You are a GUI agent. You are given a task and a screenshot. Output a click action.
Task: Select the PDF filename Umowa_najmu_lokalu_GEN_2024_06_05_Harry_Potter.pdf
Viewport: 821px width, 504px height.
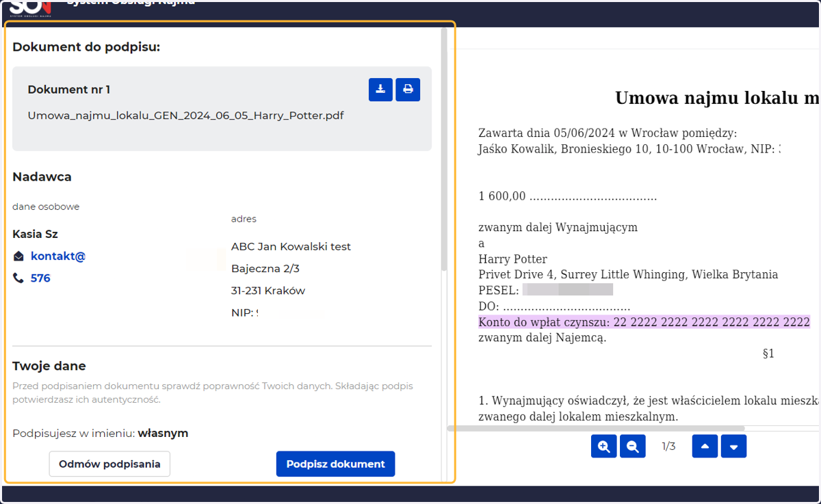coord(186,116)
